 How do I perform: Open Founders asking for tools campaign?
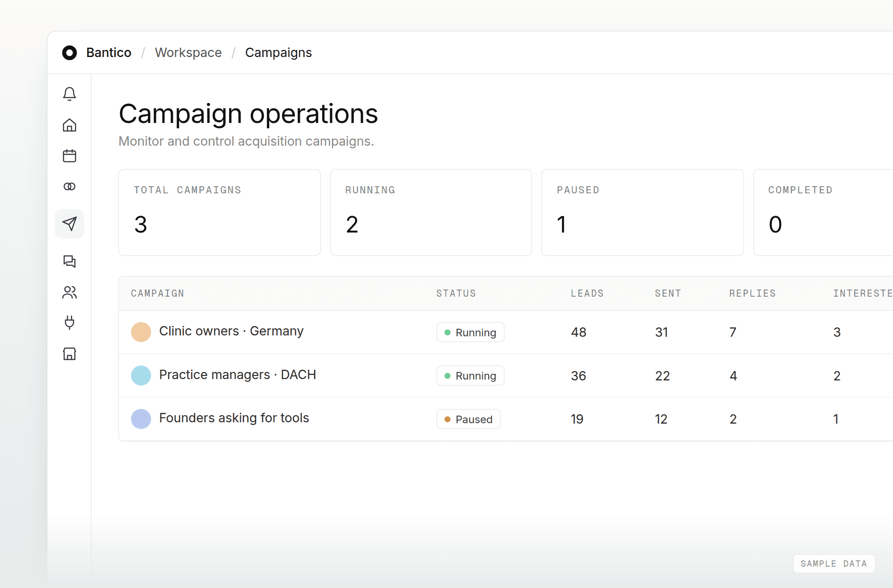point(234,418)
